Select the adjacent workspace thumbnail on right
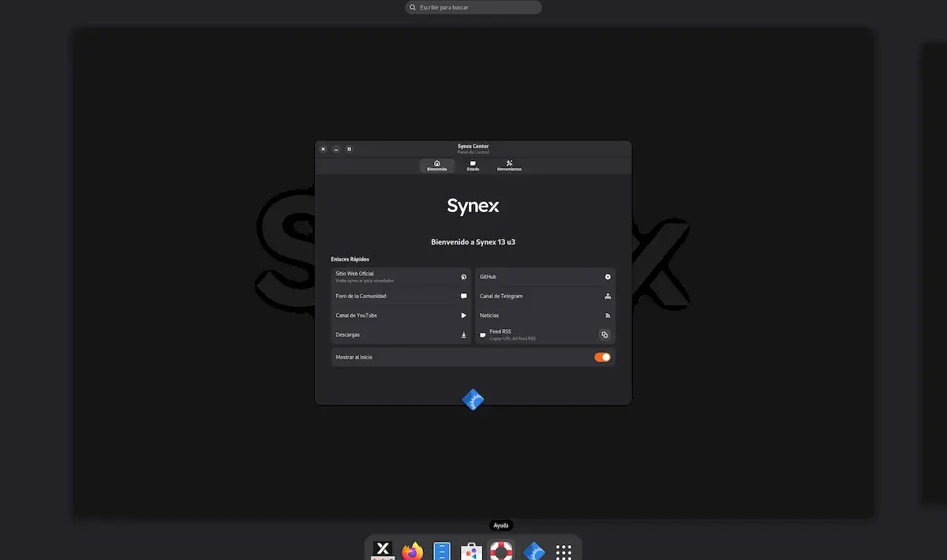 pyautogui.click(x=934, y=272)
